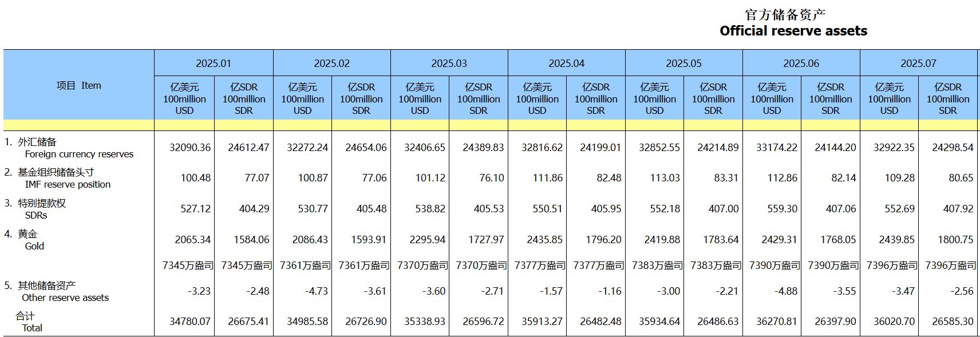Select the IMF reserve position row label
The image size is (980, 337).
point(68,184)
